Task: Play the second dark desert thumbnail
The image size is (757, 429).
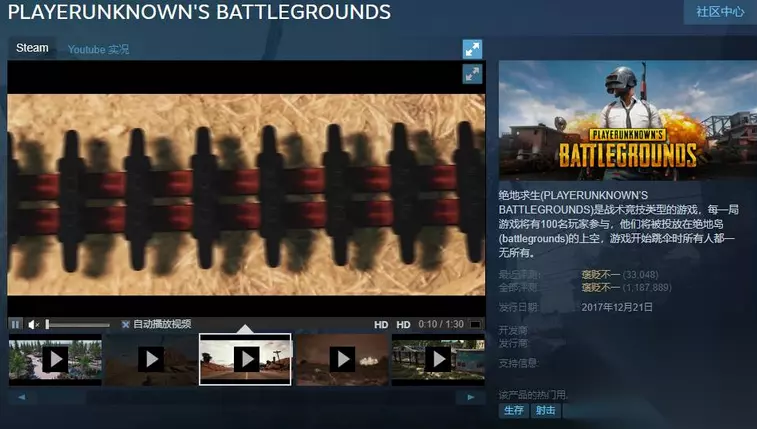Action: point(151,360)
